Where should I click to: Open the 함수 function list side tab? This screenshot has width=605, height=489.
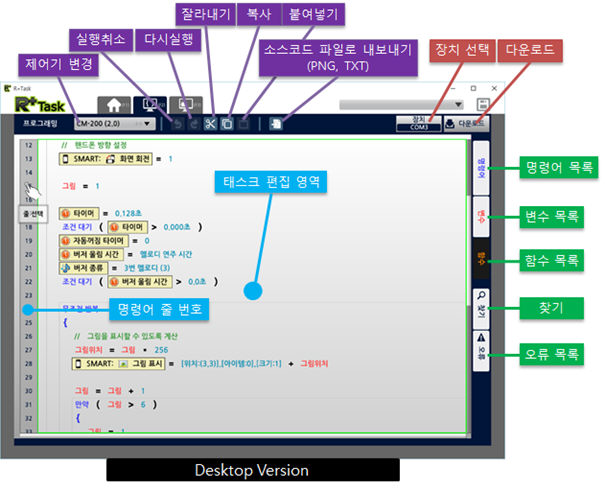tap(479, 260)
